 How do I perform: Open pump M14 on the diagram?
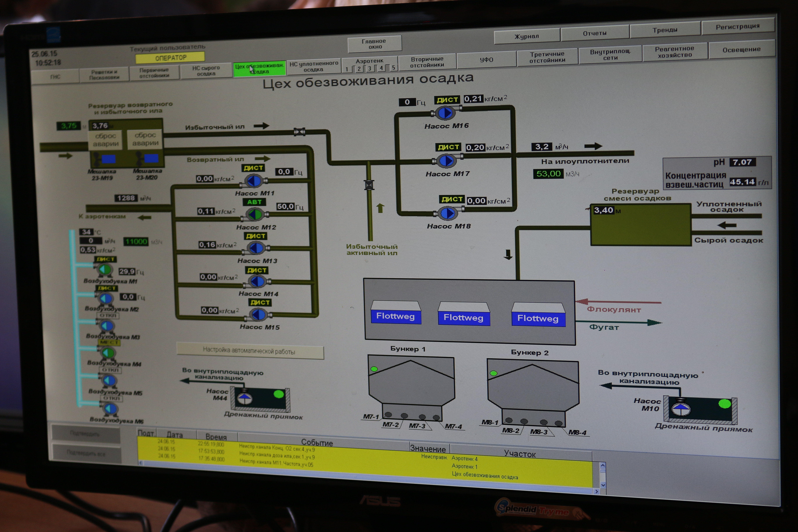(x=257, y=281)
